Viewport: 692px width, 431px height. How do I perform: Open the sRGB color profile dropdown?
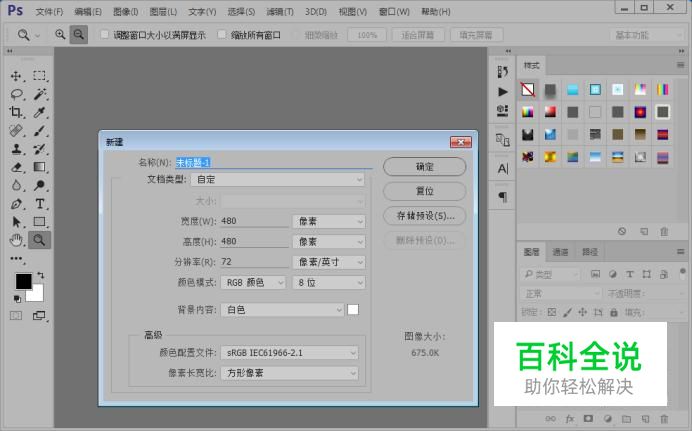(289, 352)
